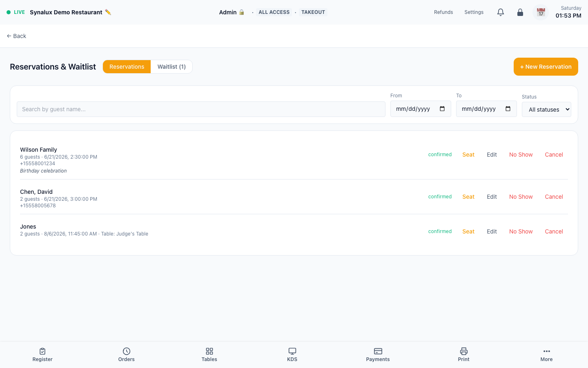Open the calendar icon in header

tap(541, 12)
